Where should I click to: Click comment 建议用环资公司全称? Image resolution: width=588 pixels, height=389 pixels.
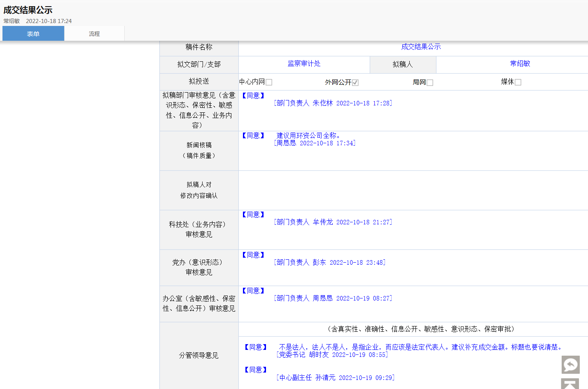[x=308, y=135]
